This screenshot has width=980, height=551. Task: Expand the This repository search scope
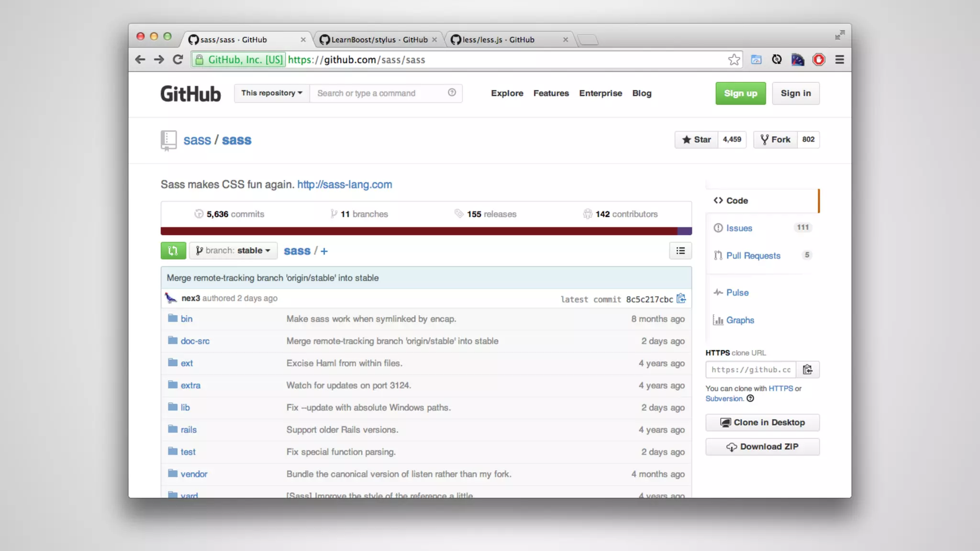[x=272, y=93]
